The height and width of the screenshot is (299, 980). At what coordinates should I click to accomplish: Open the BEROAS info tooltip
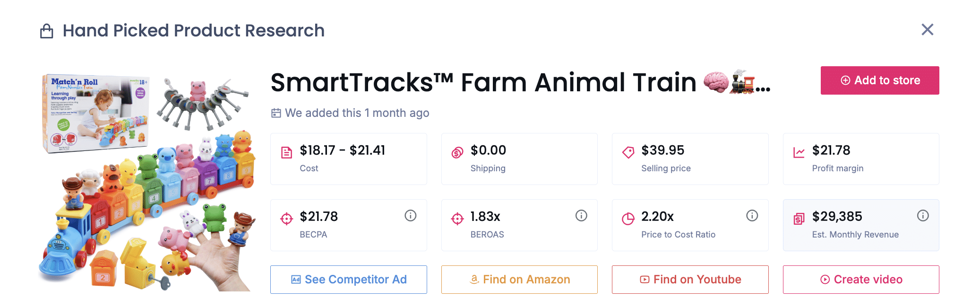pyautogui.click(x=581, y=215)
